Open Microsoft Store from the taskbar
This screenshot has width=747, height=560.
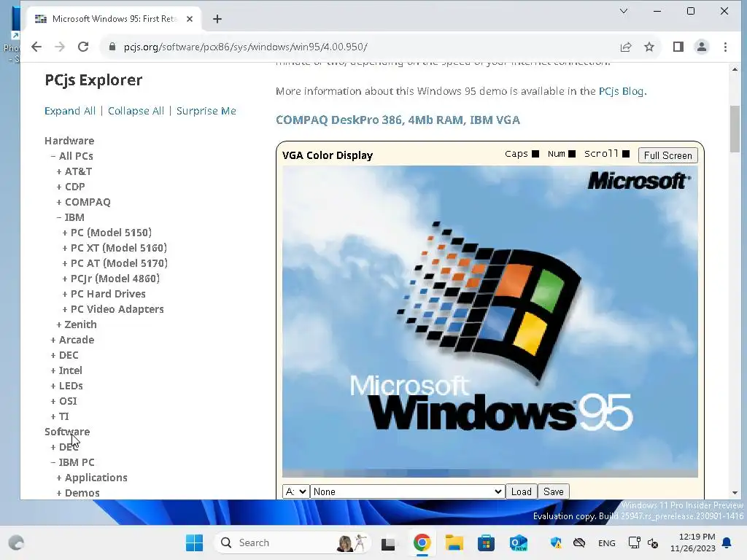486,542
